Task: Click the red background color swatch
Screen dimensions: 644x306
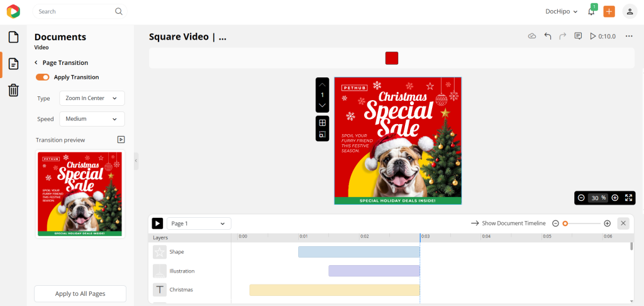Action: click(x=392, y=58)
